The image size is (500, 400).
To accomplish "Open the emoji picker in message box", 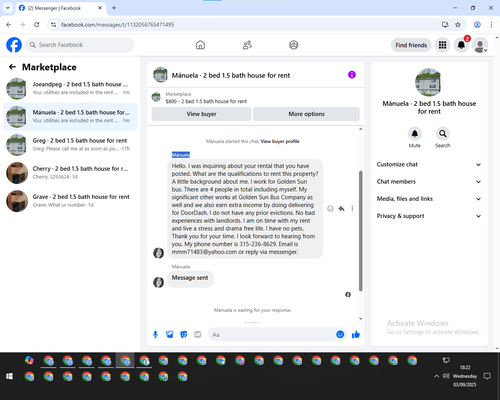I will click(x=340, y=334).
